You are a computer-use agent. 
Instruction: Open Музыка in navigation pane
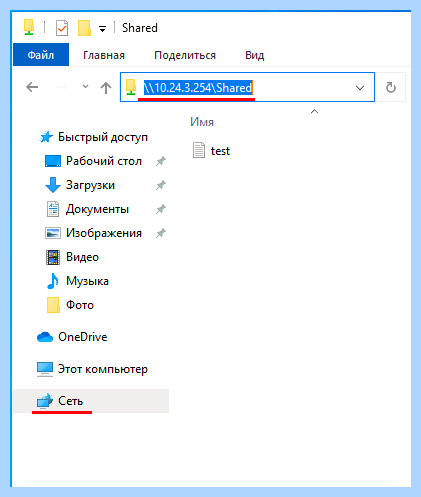pos(87,281)
